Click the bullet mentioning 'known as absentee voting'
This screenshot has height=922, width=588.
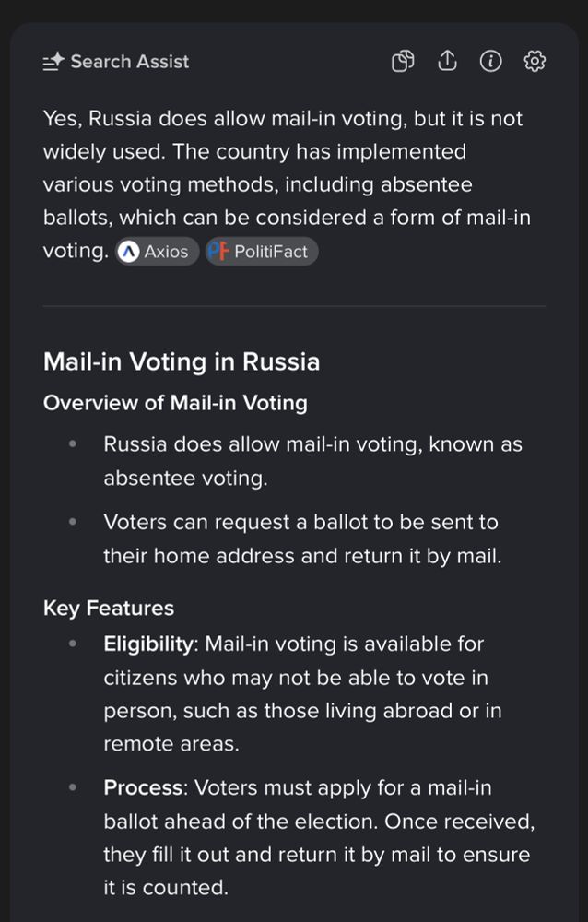pyautogui.click(x=312, y=461)
